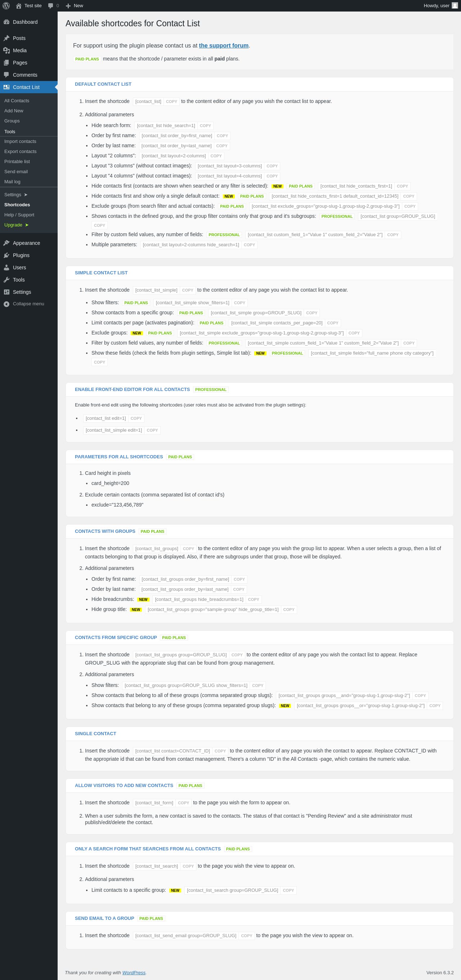Copy the [contact_list] shortcode
461x980 pixels.
click(x=171, y=102)
